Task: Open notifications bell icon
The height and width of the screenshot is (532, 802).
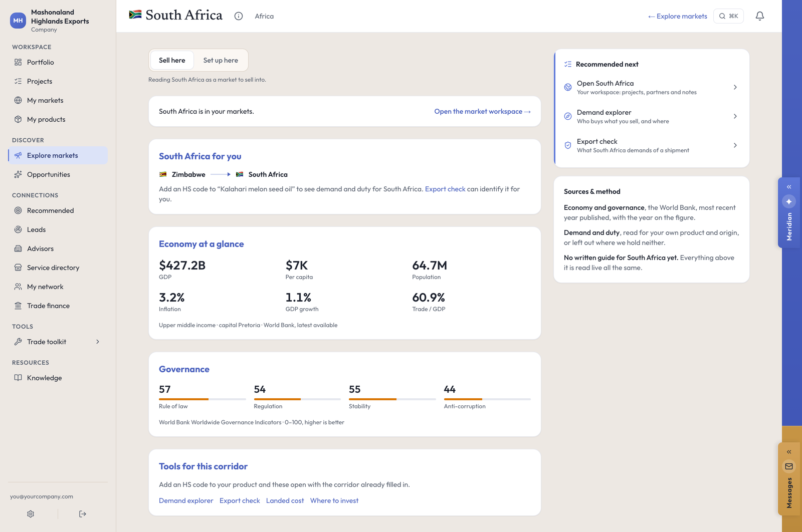Action: (x=760, y=16)
